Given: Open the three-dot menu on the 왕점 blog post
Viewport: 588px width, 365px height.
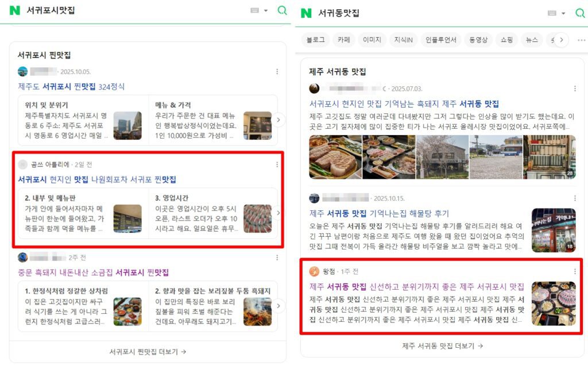Looking at the screenshot, I should tap(574, 271).
